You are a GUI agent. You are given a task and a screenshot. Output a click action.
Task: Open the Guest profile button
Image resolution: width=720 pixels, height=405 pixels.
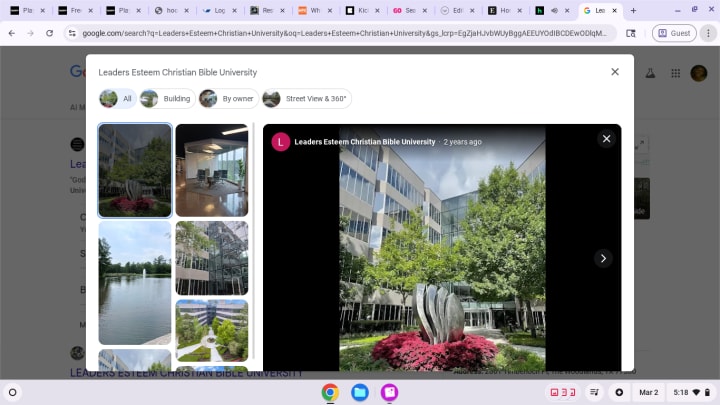(x=674, y=33)
